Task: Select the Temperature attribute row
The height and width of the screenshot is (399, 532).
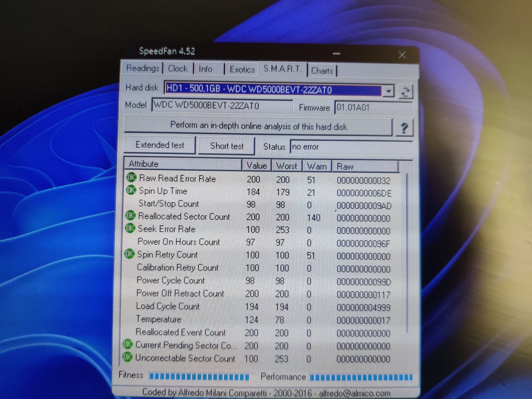Action: click(263, 319)
